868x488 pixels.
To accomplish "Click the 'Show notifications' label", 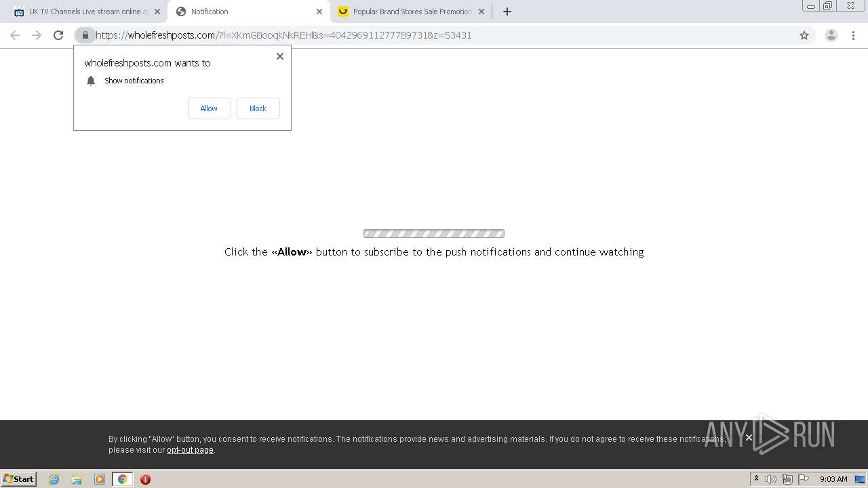I will [134, 81].
